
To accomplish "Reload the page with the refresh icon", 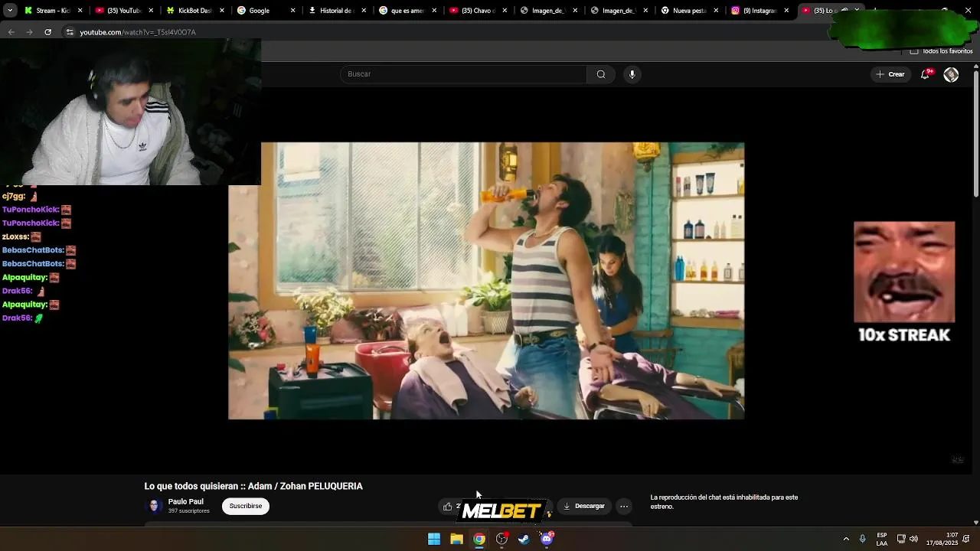I will (x=47, y=32).
